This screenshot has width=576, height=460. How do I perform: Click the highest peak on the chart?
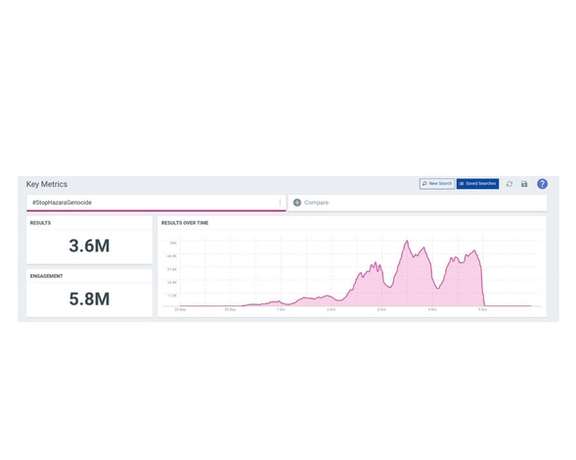(407, 241)
